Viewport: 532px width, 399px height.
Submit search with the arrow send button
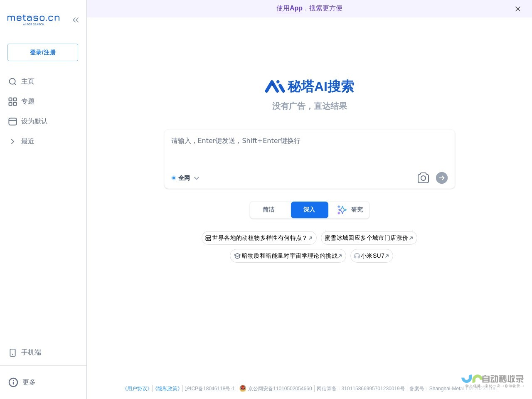pyautogui.click(x=442, y=178)
